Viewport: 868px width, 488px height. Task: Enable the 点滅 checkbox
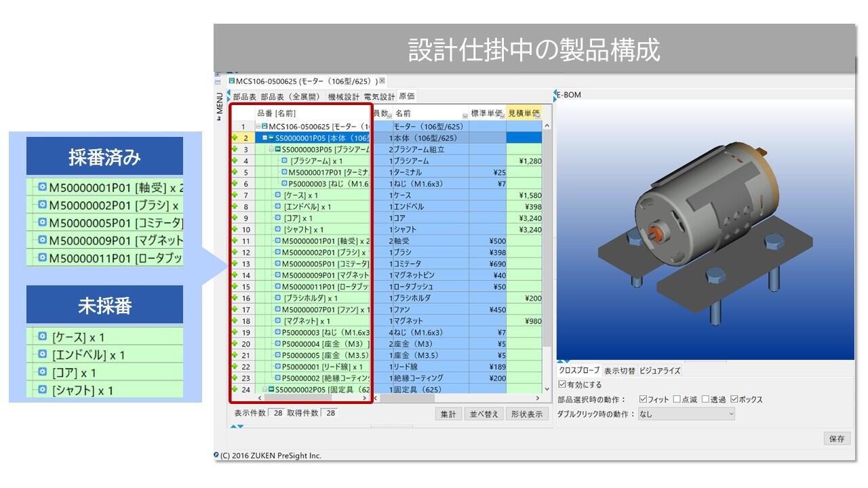677,399
